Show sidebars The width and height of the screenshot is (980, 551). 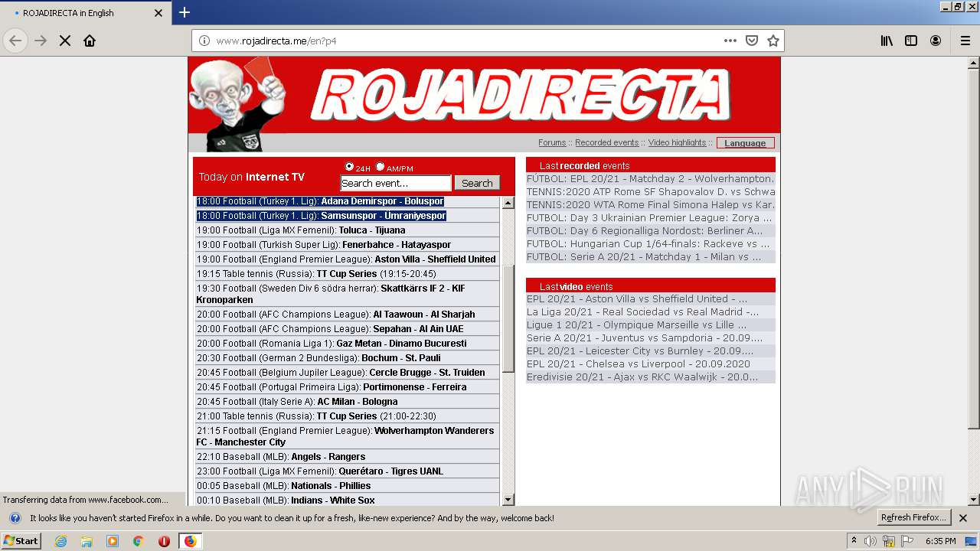coord(911,41)
